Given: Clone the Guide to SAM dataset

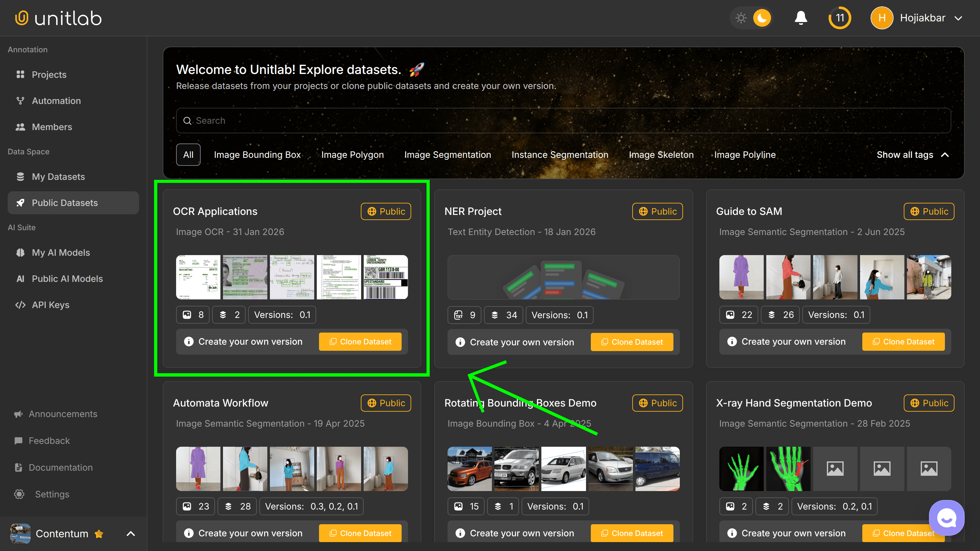Looking at the screenshot, I should click(x=903, y=342).
